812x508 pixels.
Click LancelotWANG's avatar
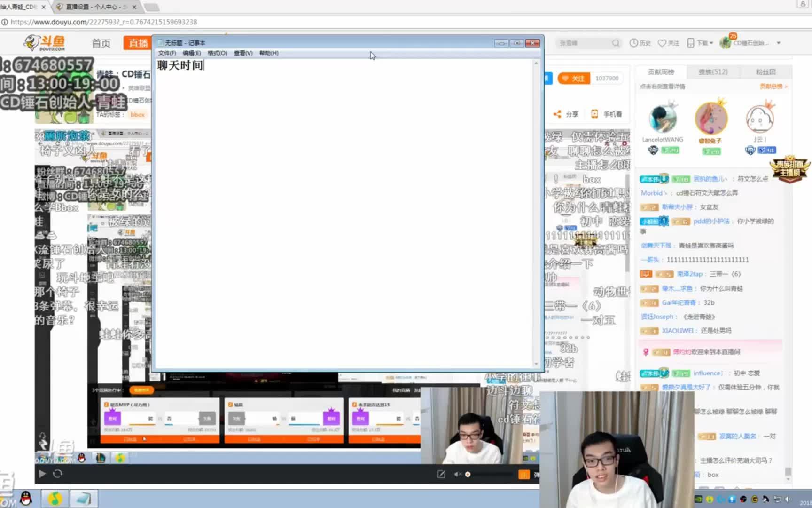coord(663,119)
